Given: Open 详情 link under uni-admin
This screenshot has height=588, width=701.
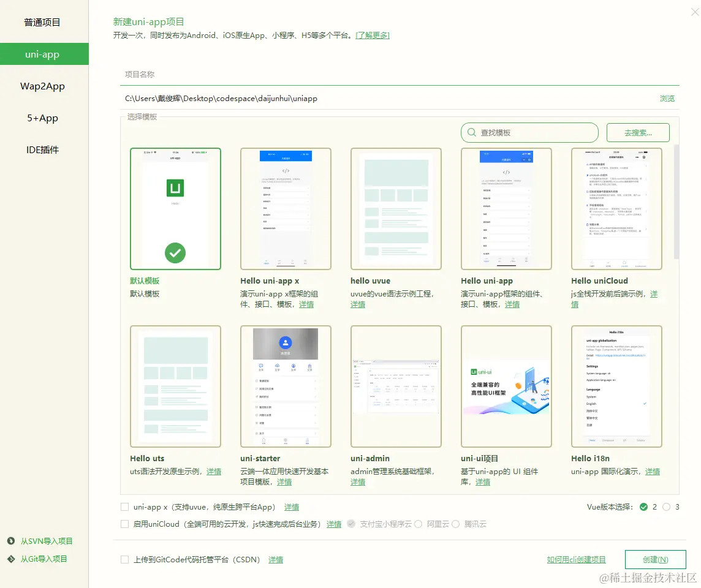Looking at the screenshot, I should click(358, 482).
